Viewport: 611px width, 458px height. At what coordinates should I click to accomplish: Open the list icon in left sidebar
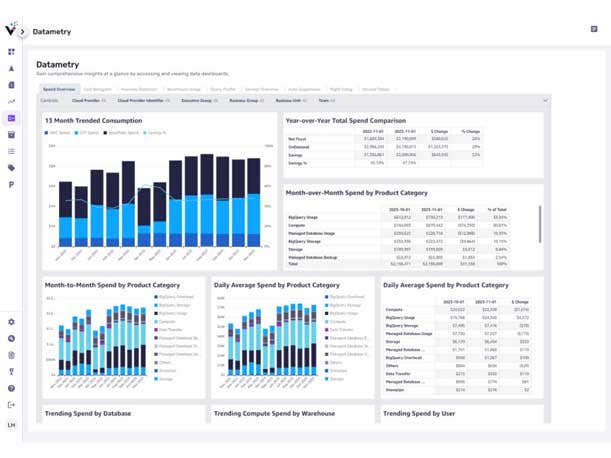tap(11, 151)
